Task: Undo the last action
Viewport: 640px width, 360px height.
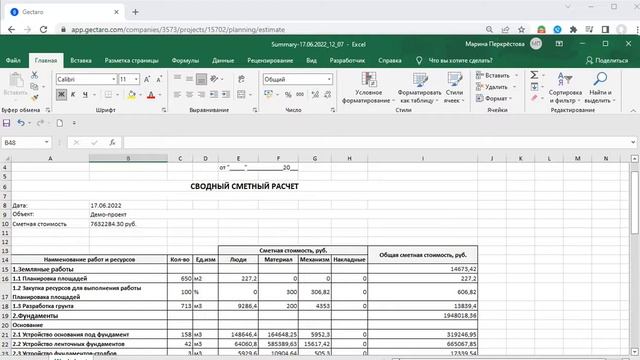Action: [x=21, y=123]
